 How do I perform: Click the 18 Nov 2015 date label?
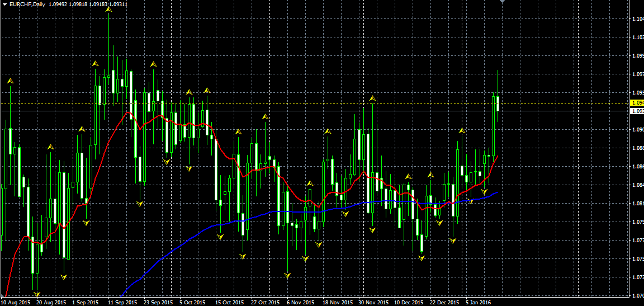pos(338,302)
